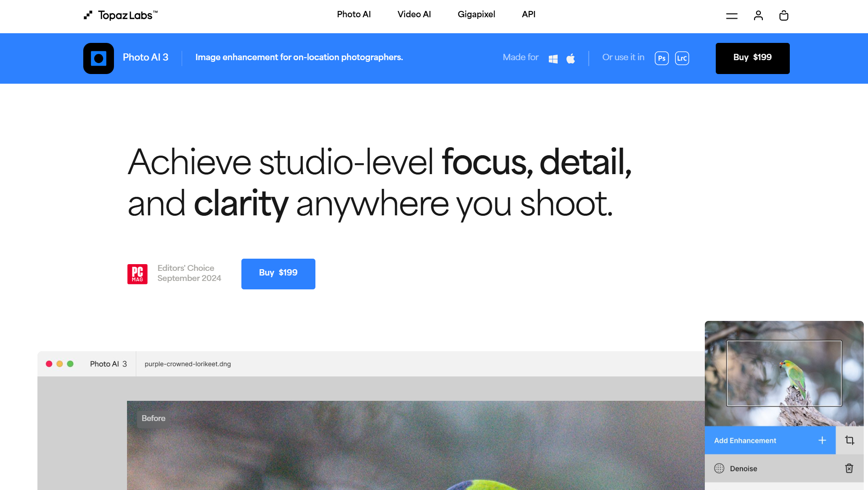The height and width of the screenshot is (490, 868).
Task: Click the lorikeet navigator thumbnail
Action: click(784, 373)
